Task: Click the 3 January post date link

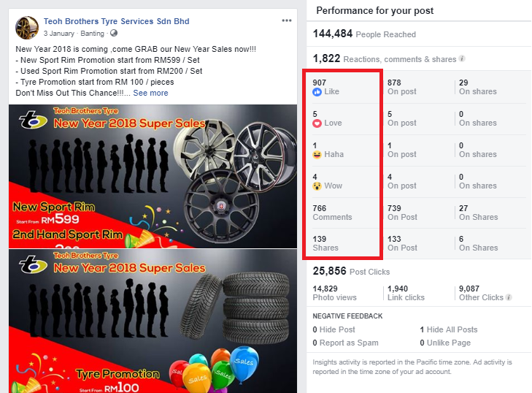Action: point(58,34)
